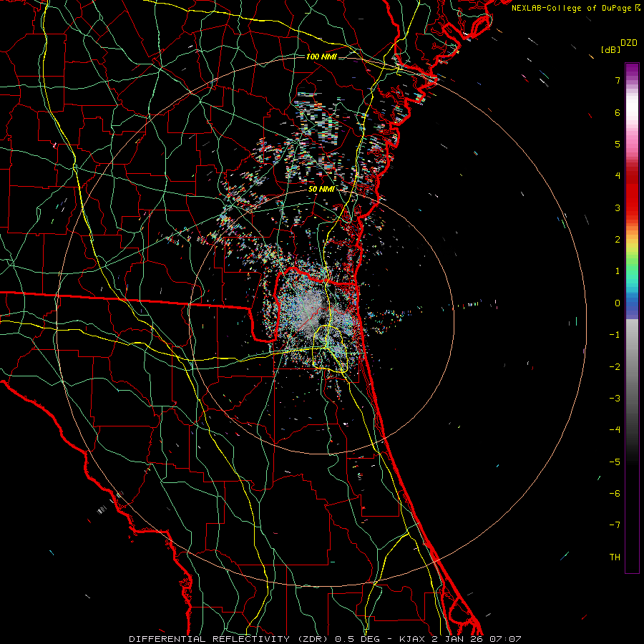Click the gray -2 dB band of color bar
This screenshot has height=644, width=644.
tap(632, 367)
